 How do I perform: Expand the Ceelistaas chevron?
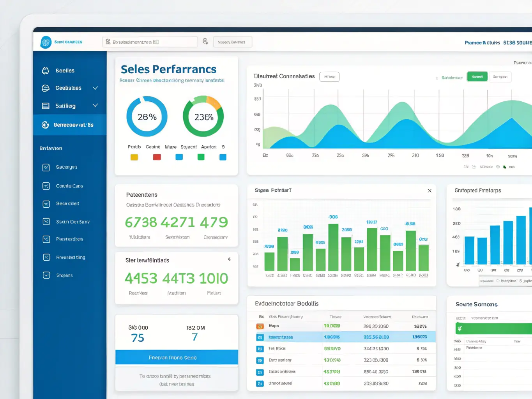coord(95,88)
